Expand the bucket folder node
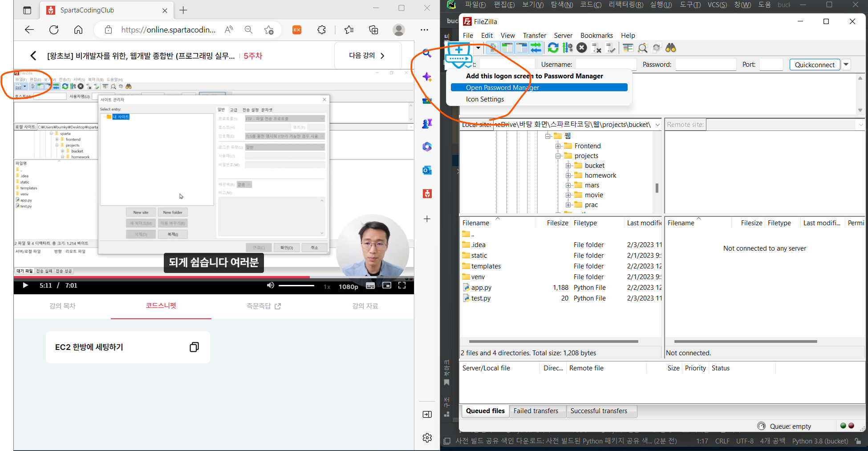The image size is (868, 451). pos(568,166)
